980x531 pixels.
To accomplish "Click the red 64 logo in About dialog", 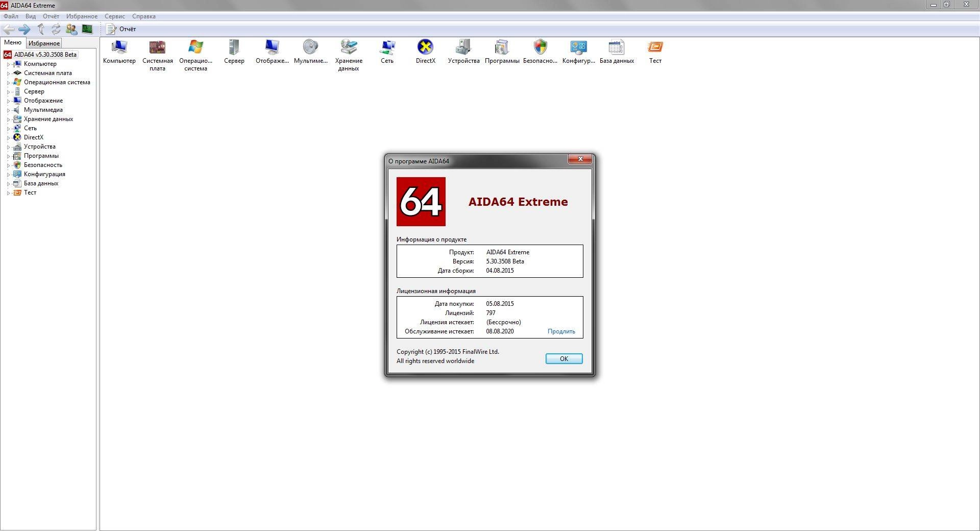I will [x=421, y=202].
